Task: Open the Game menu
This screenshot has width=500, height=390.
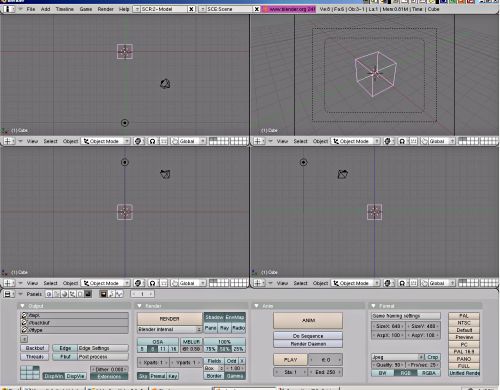Action: point(86,9)
